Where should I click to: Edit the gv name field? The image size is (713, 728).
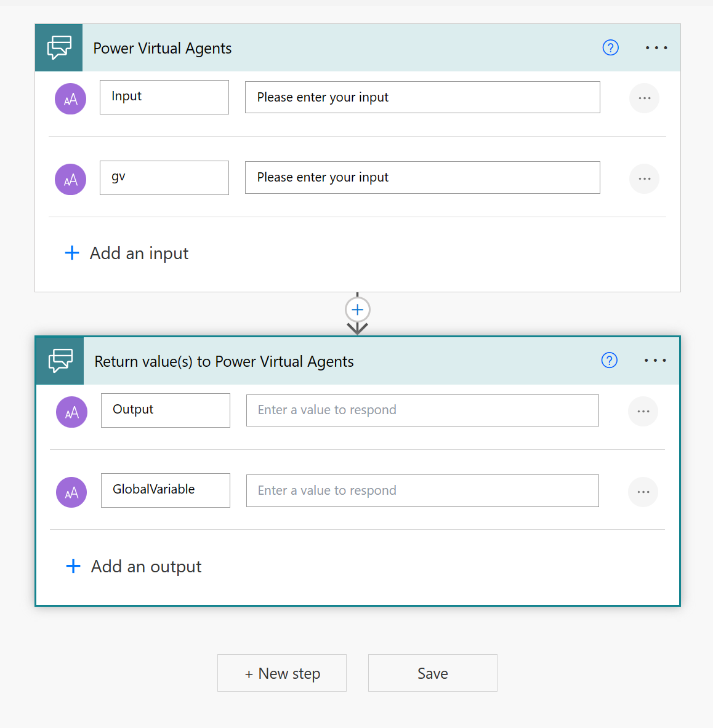[x=164, y=178]
